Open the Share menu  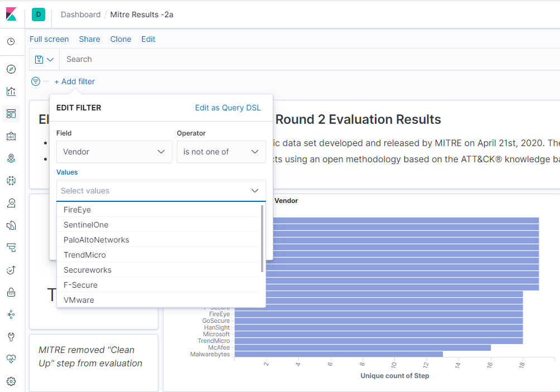tap(90, 39)
